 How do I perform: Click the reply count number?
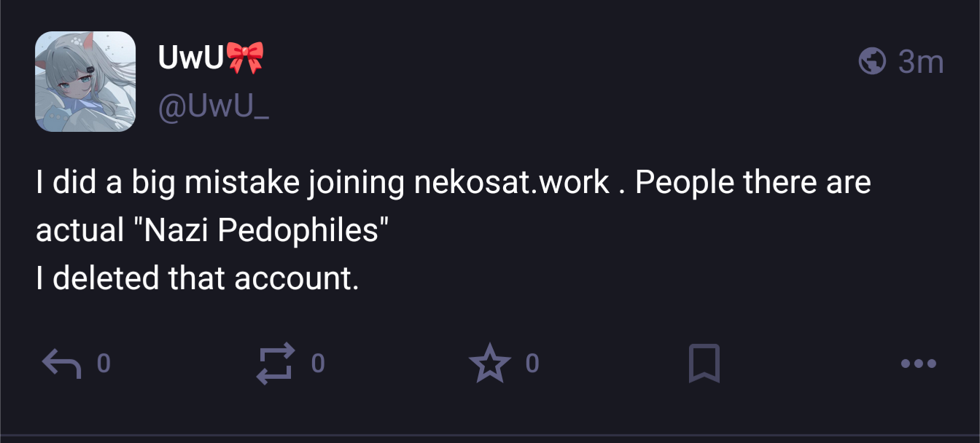[x=104, y=364]
